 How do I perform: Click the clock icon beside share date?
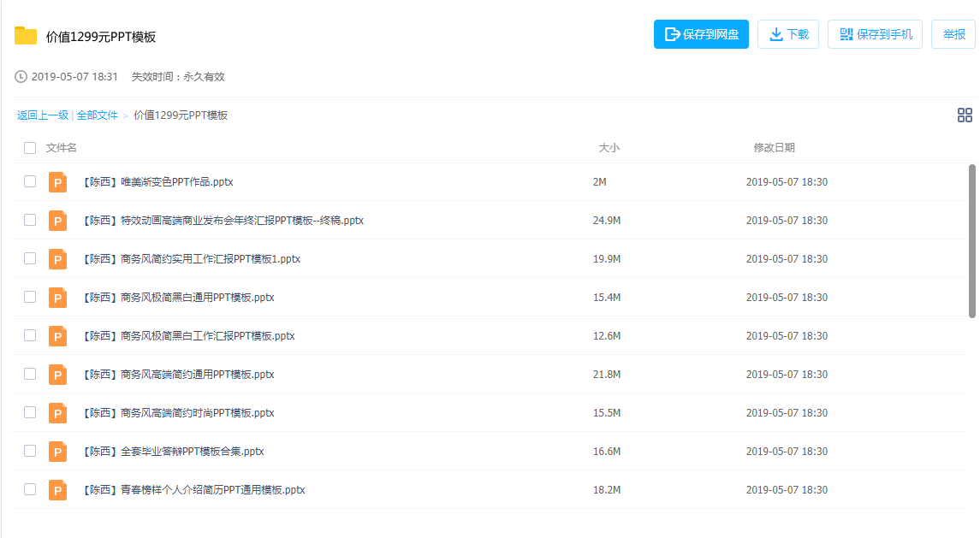[x=21, y=77]
